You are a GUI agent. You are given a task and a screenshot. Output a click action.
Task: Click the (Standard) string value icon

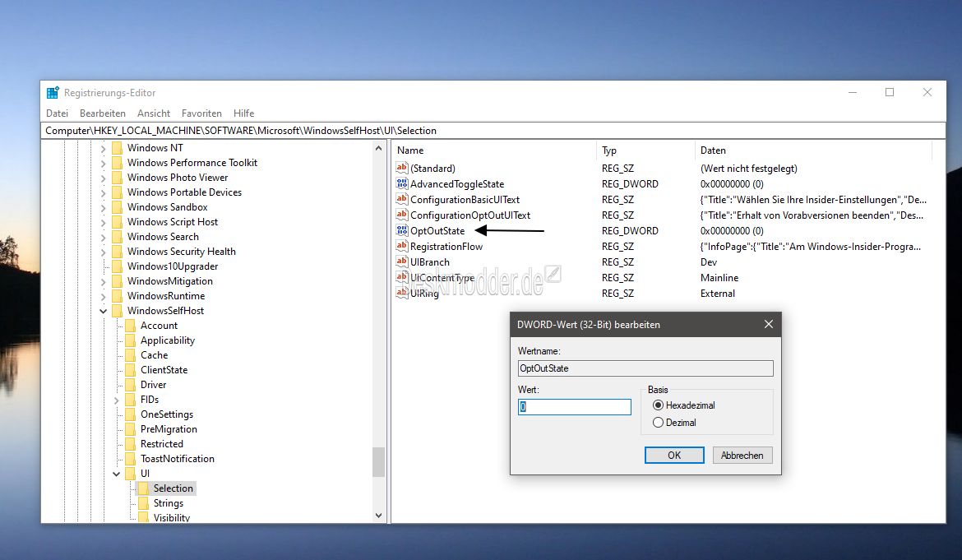402,168
